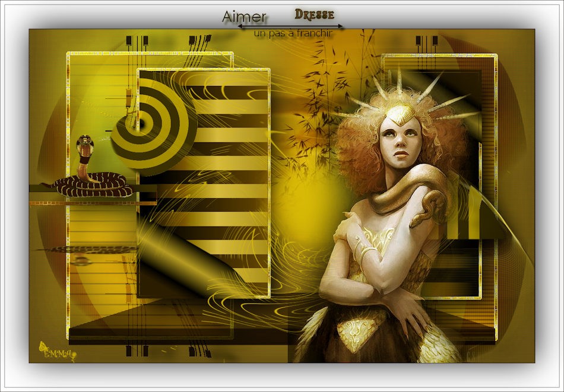The image size is (564, 392).
Task: Select the "un pas à franchir" subtitle
Action: 293,33
